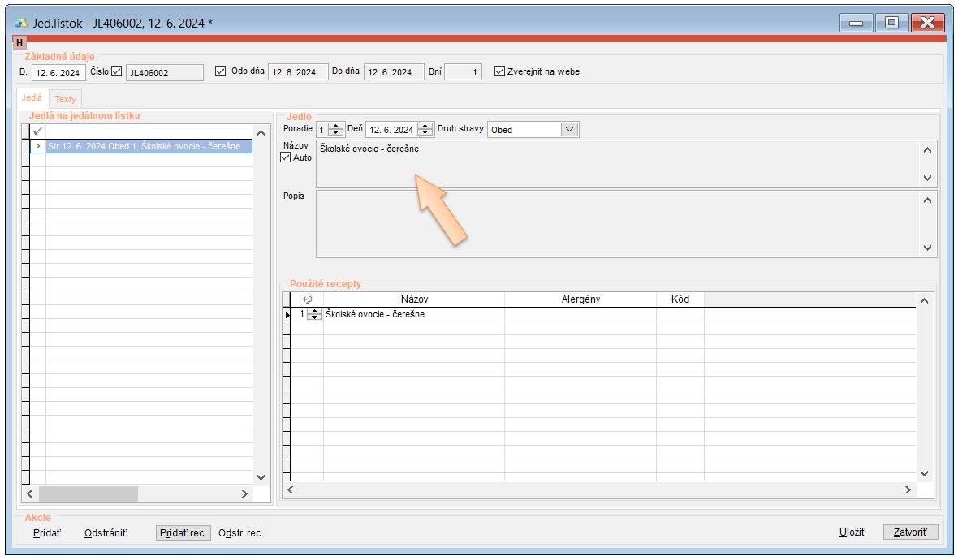958x560 pixels.
Task: Select the Jedlá tab
Action: click(x=32, y=98)
